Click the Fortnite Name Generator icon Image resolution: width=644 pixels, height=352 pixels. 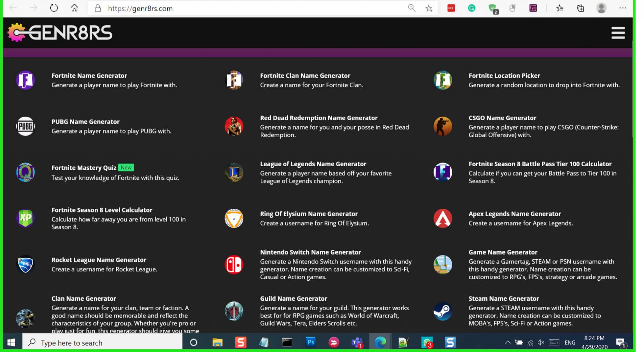tap(25, 80)
